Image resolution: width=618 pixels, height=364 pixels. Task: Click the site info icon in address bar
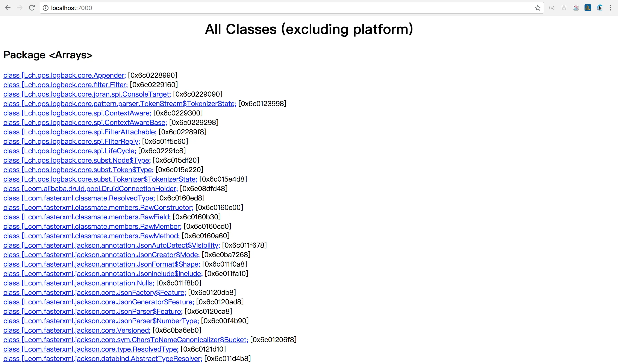[46, 8]
